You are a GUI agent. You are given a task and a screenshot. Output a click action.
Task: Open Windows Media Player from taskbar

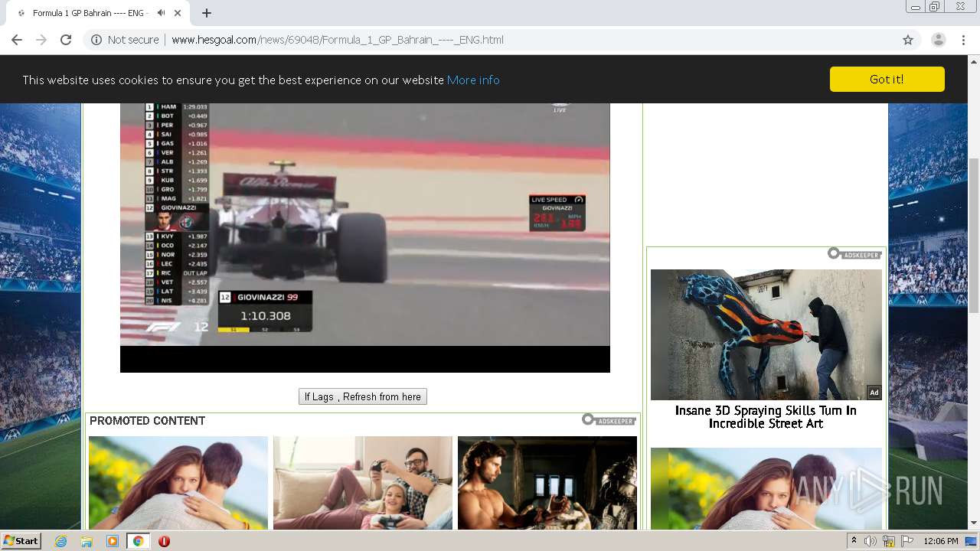coord(113,541)
